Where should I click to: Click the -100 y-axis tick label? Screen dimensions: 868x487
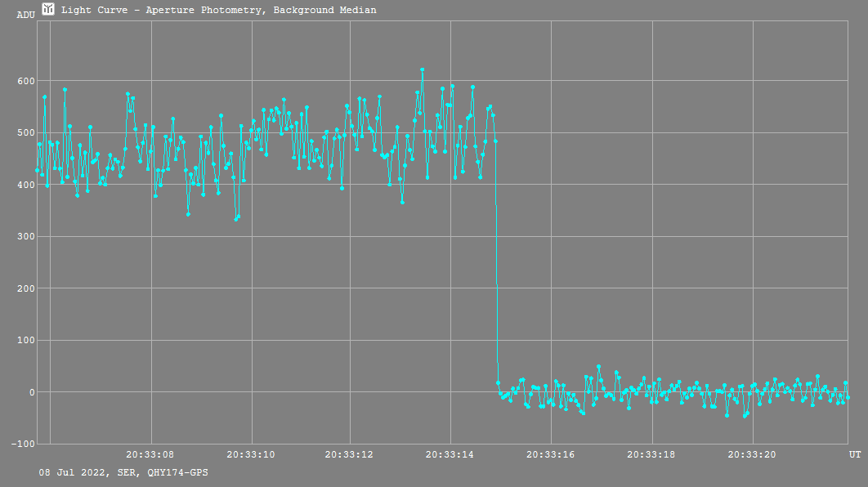(x=24, y=445)
